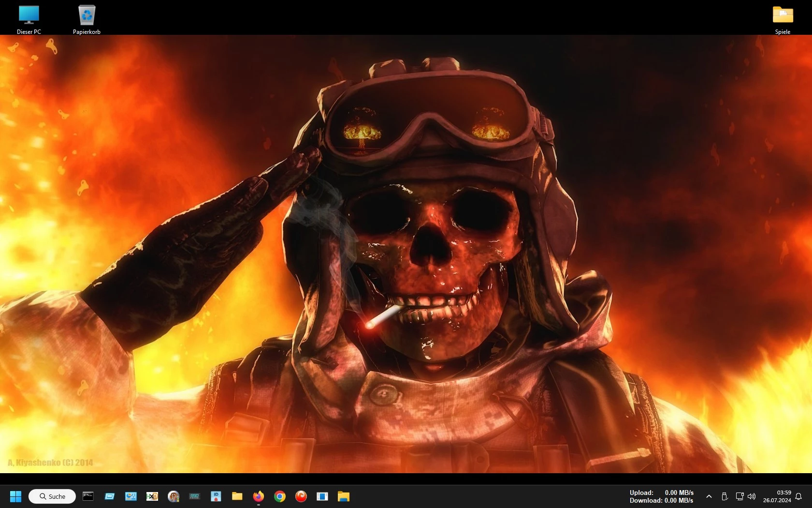Launch the SSD tool taskbar icon
This screenshot has height=508, width=812.
(x=195, y=496)
